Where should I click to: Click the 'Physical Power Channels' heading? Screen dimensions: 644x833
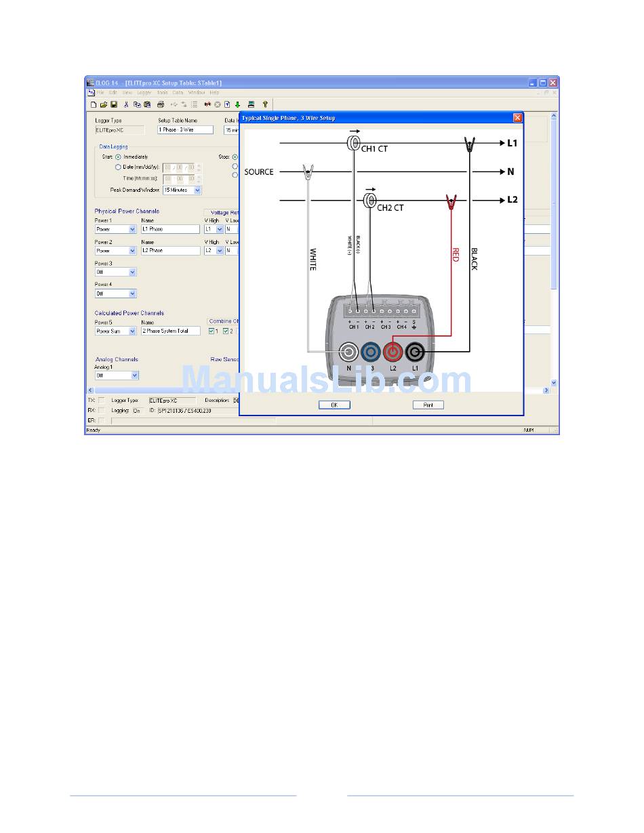tap(127, 211)
